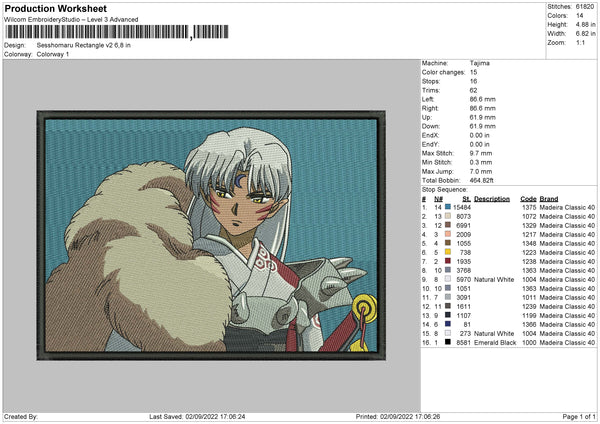Select the 'Left:' label
This screenshot has height=424, width=600.
click(x=428, y=99)
